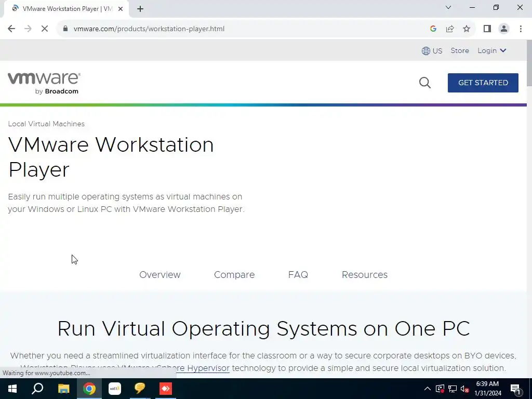Bookmark this page with the star
The height and width of the screenshot is (399, 532).
pos(467,29)
